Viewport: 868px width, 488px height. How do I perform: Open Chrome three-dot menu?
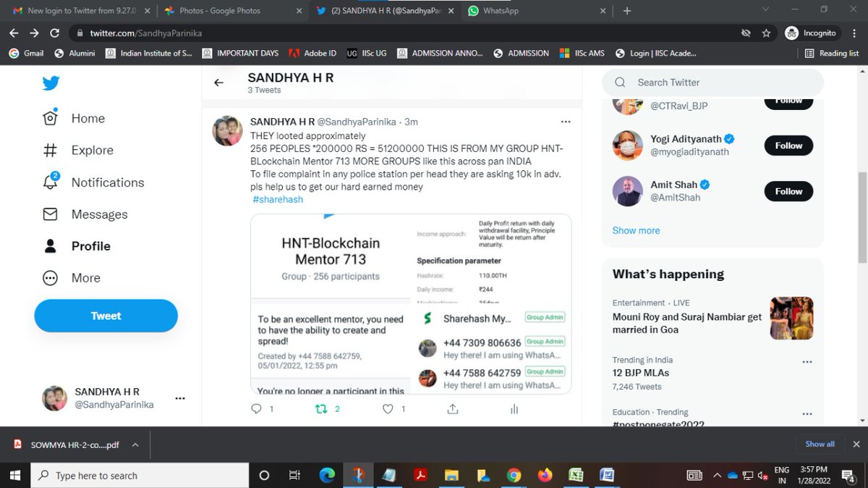[855, 33]
